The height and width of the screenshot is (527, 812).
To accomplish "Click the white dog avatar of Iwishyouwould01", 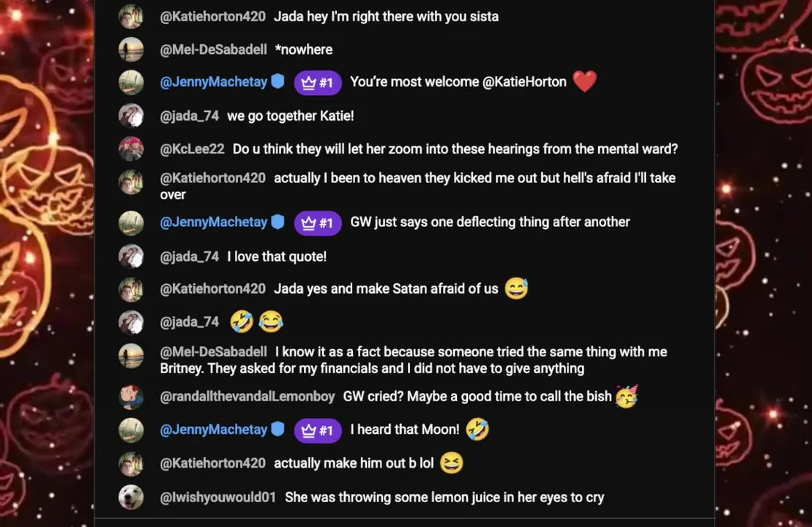I will pyautogui.click(x=131, y=498).
